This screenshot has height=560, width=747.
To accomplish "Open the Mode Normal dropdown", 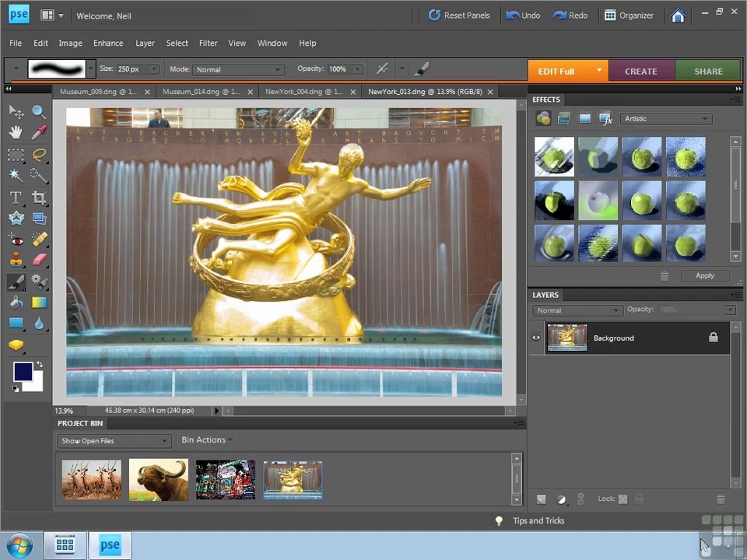I will tap(238, 69).
